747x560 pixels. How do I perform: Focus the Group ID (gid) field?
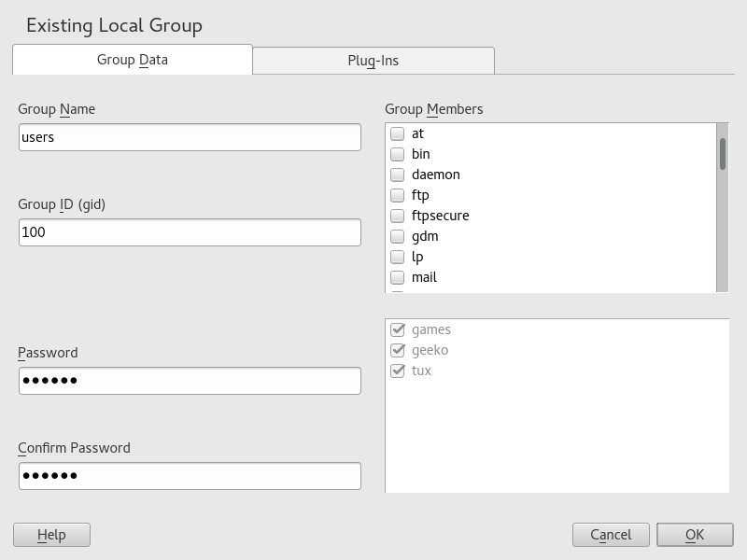pos(190,232)
